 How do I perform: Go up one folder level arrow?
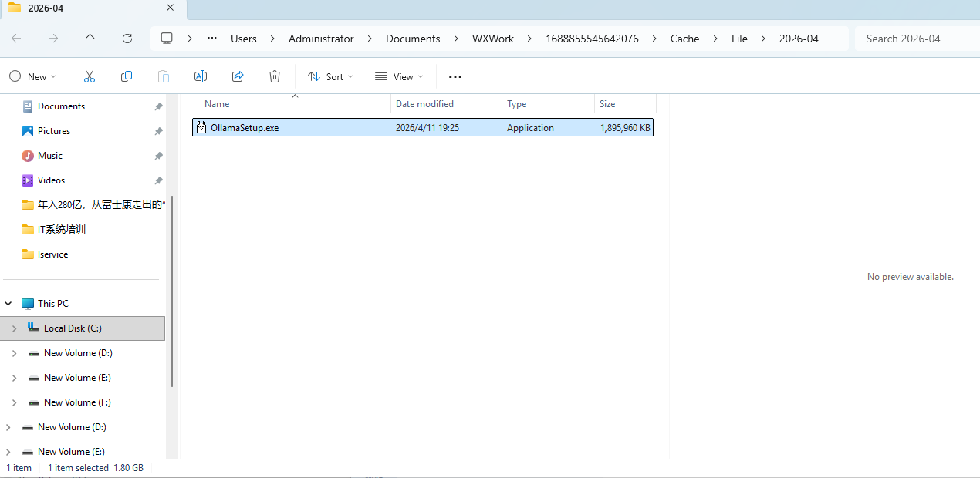point(90,39)
